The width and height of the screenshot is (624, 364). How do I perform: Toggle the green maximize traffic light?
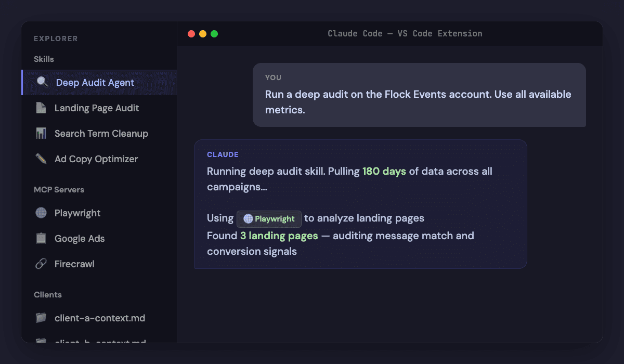pos(214,33)
